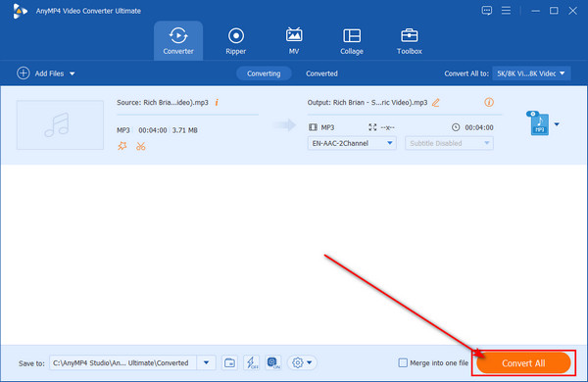Expand the Save to path dropdown arrow
Image resolution: width=588 pixels, height=382 pixels.
(x=206, y=362)
